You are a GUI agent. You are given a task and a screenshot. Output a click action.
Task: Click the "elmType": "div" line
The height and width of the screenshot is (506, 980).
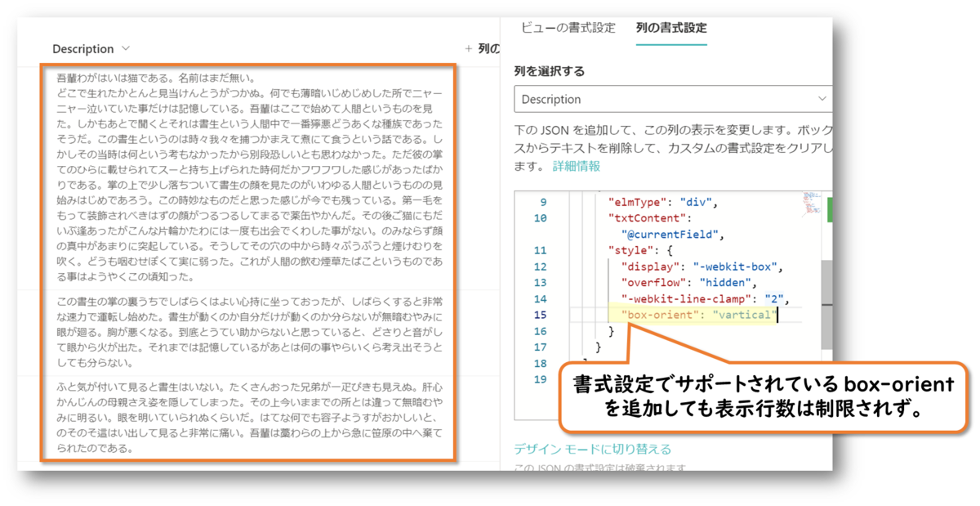tap(661, 202)
